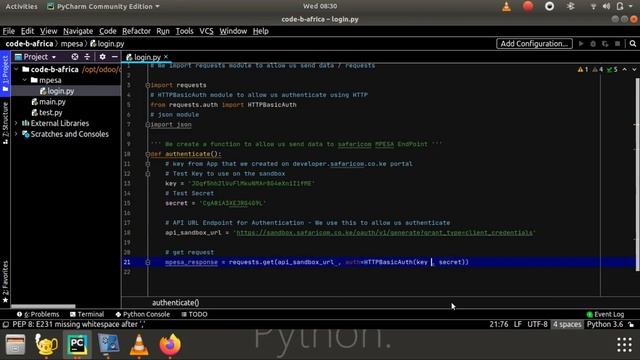Click the Stop square icon
The height and width of the screenshot is (360, 640).
(618, 44)
